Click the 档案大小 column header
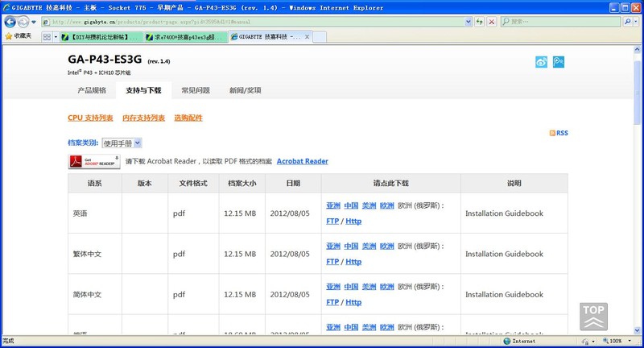This screenshot has width=644, height=348. click(x=242, y=183)
